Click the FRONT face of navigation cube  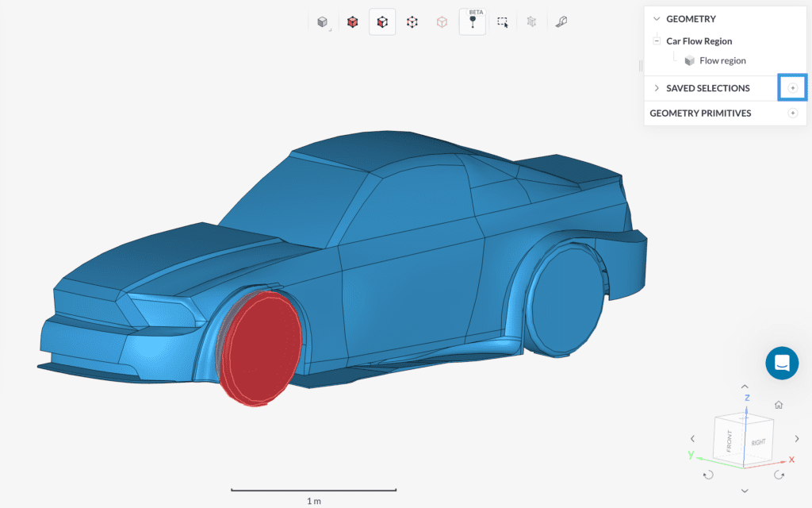729,441
